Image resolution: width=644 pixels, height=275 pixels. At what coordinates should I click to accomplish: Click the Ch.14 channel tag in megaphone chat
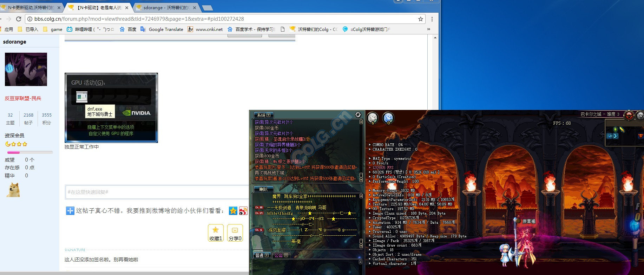click(259, 213)
